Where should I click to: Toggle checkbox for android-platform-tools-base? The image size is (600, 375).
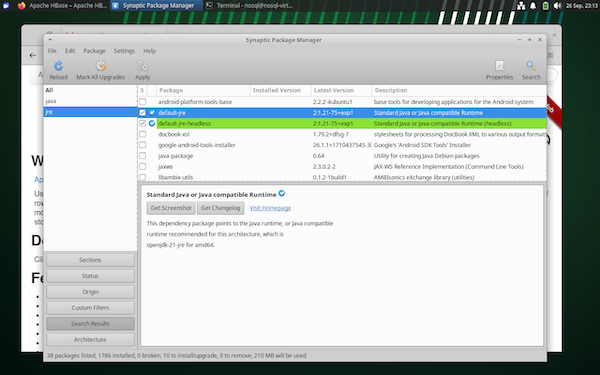point(142,102)
